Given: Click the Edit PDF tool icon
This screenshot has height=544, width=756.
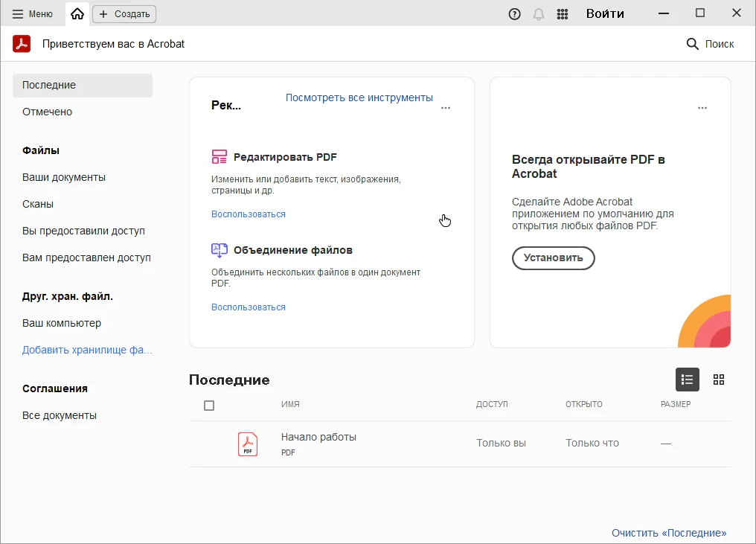Looking at the screenshot, I should [x=219, y=157].
